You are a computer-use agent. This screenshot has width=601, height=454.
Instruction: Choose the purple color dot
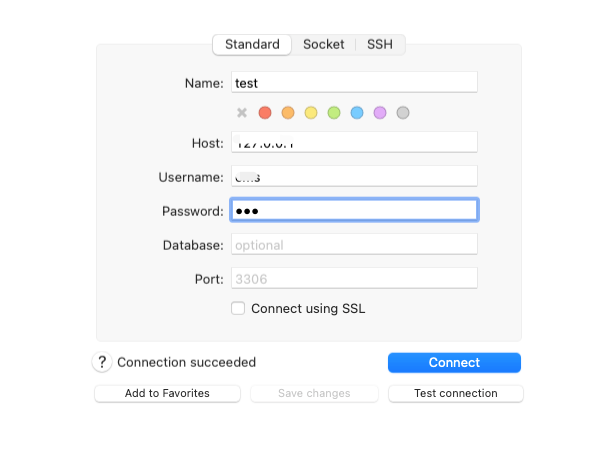click(x=380, y=113)
